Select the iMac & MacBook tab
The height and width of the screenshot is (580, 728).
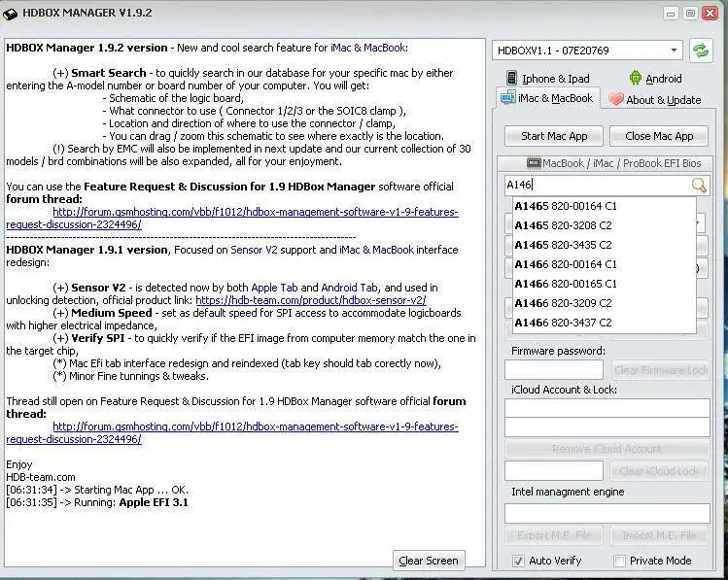547,98
